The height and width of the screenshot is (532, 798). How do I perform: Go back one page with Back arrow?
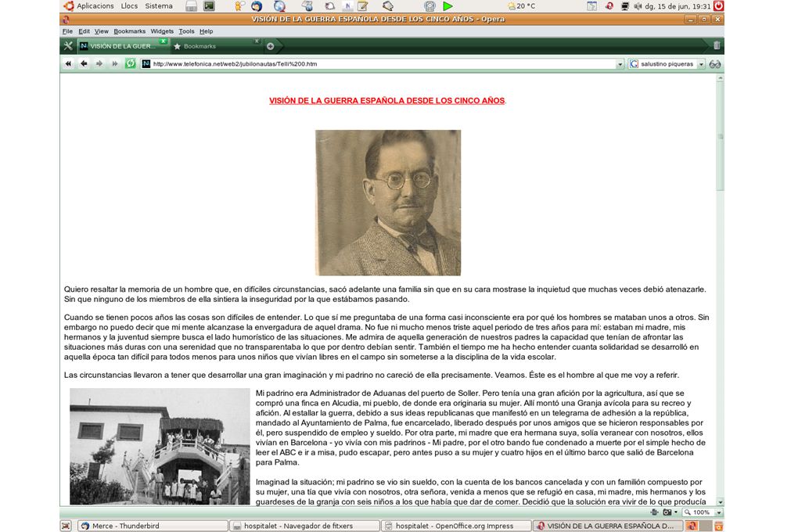tap(84, 63)
